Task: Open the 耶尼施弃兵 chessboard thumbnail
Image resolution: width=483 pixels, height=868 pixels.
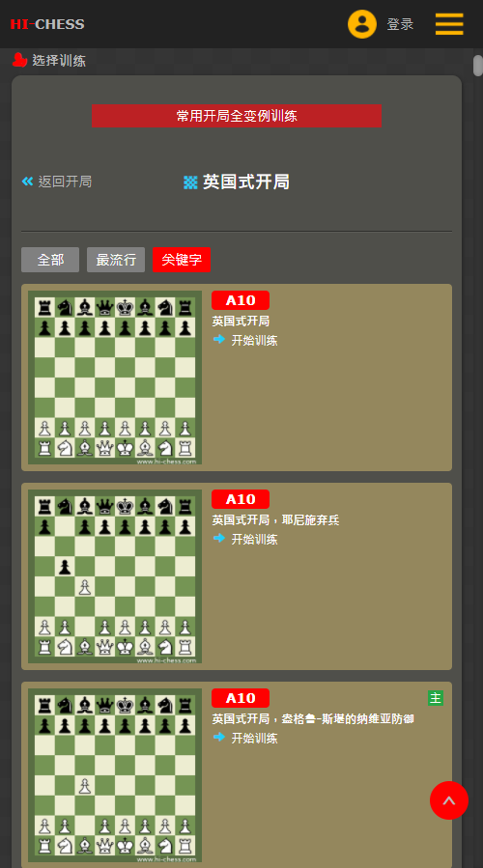Action: [115, 576]
